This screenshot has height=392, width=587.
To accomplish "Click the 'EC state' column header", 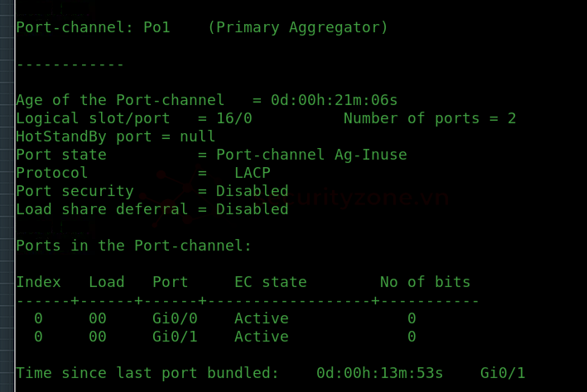I will tap(271, 282).
